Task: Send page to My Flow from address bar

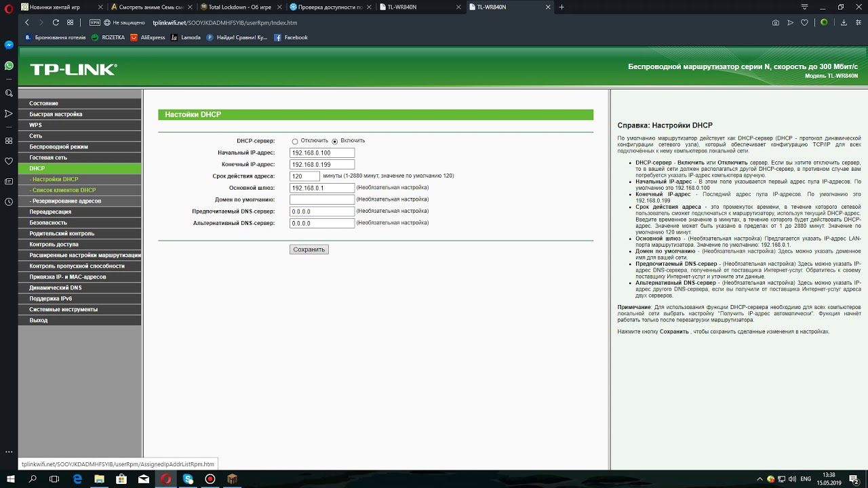Action: coord(790,22)
